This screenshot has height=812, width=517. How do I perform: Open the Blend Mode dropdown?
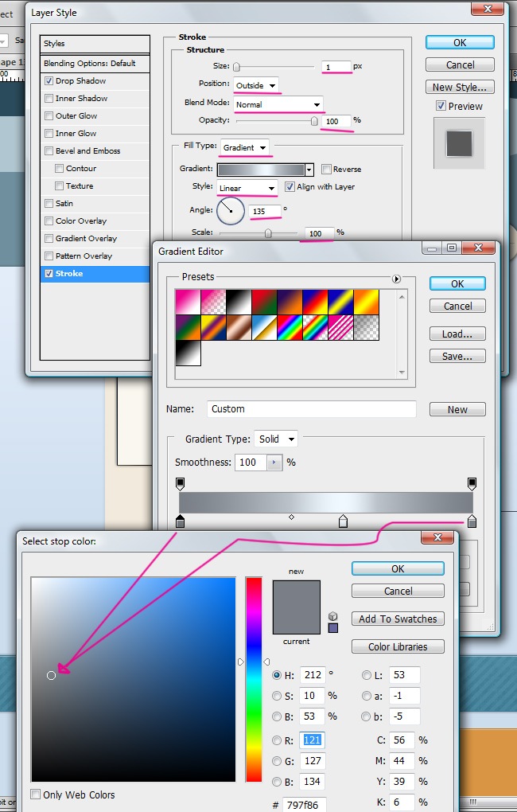[278, 104]
